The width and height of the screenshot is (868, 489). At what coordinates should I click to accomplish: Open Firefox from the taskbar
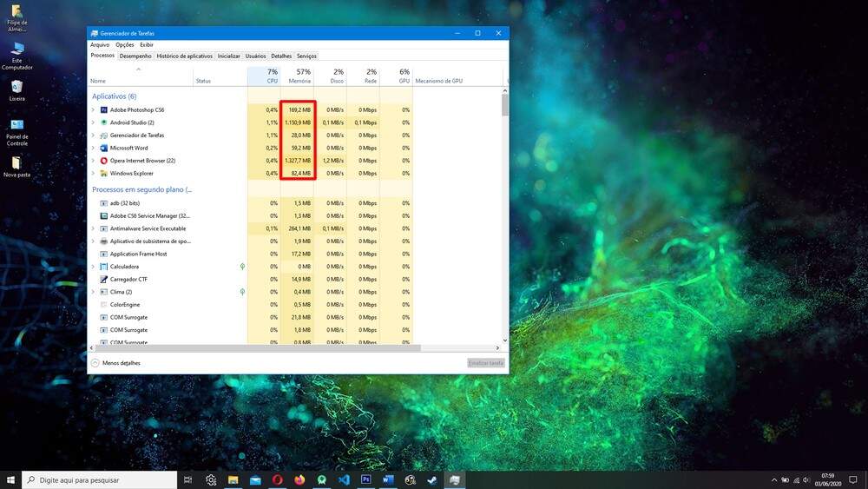[x=299, y=479]
